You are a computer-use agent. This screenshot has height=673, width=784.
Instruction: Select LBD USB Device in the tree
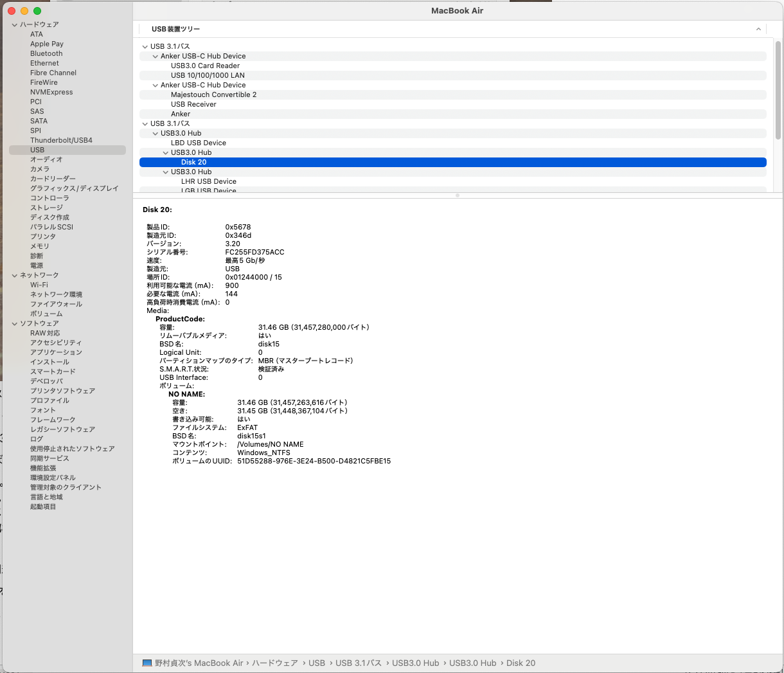coord(198,143)
